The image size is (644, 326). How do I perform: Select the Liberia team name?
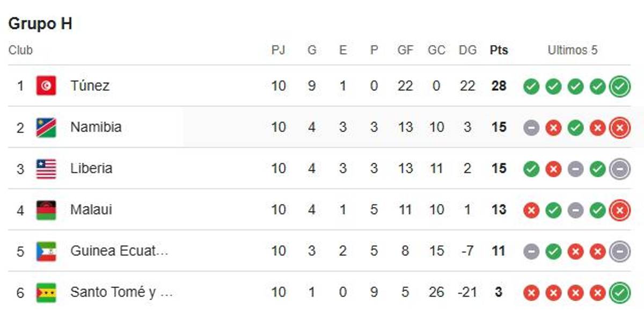point(91,169)
